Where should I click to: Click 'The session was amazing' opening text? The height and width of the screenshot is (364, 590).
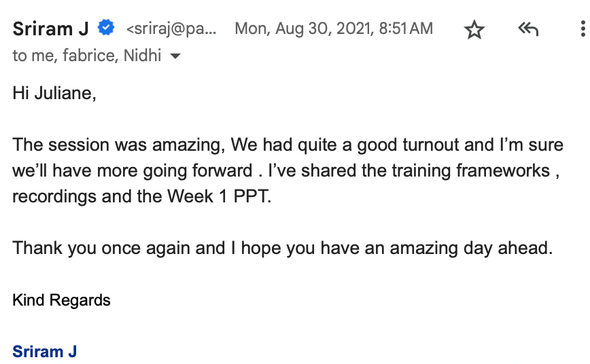pos(118,145)
